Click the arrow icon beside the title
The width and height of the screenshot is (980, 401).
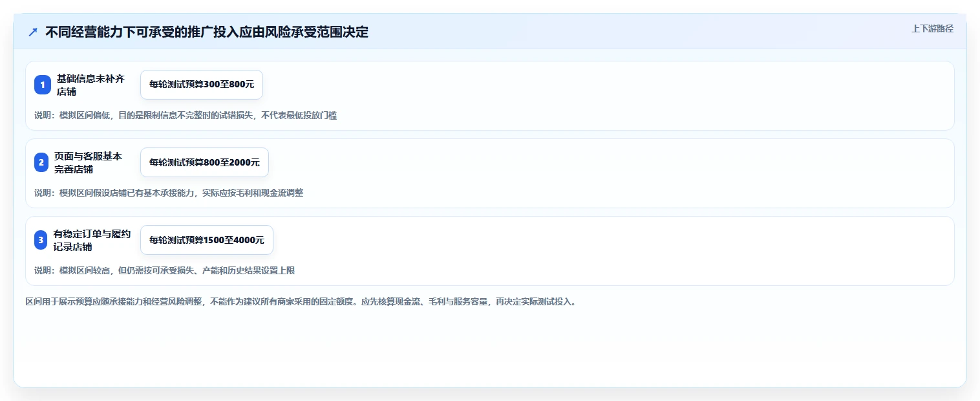click(x=33, y=32)
